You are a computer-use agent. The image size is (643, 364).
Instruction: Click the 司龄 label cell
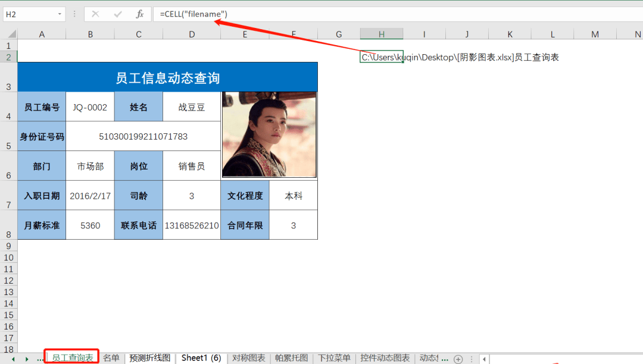point(139,196)
